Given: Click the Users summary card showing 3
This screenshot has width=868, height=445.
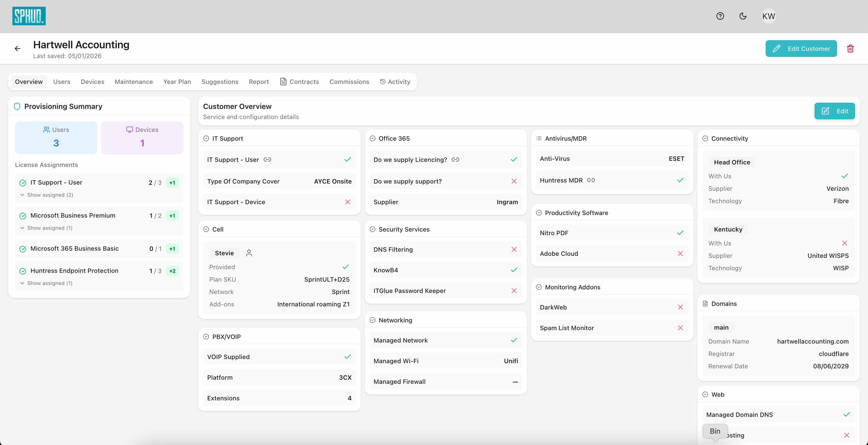Looking at the screenshot, I should coord(56,137).
